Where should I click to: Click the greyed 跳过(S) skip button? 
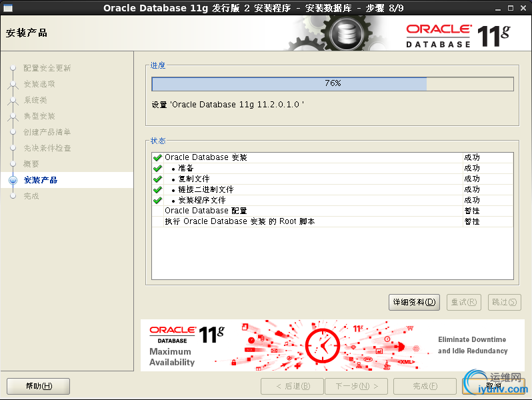[x=504, y=302]
